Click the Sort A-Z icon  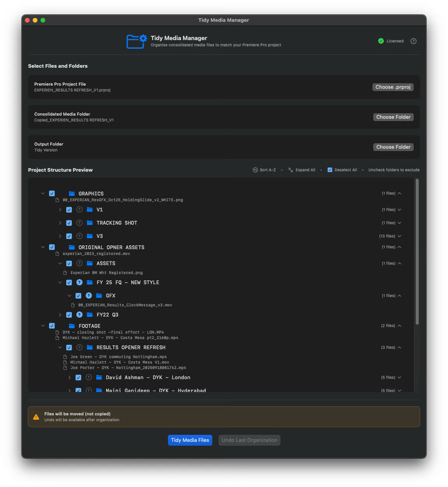255,170
